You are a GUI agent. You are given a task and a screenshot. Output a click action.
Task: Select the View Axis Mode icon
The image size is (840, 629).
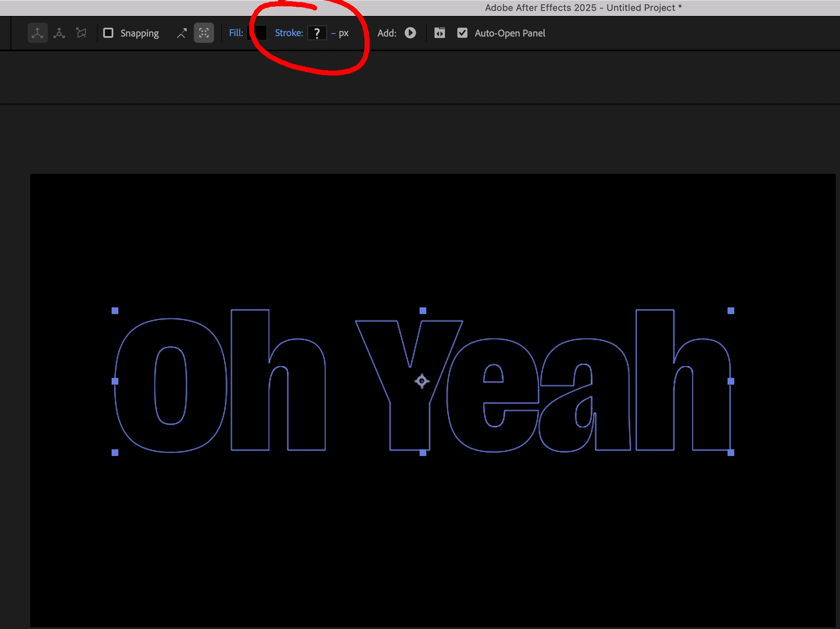pyautogui.click(x=81, y=33)
